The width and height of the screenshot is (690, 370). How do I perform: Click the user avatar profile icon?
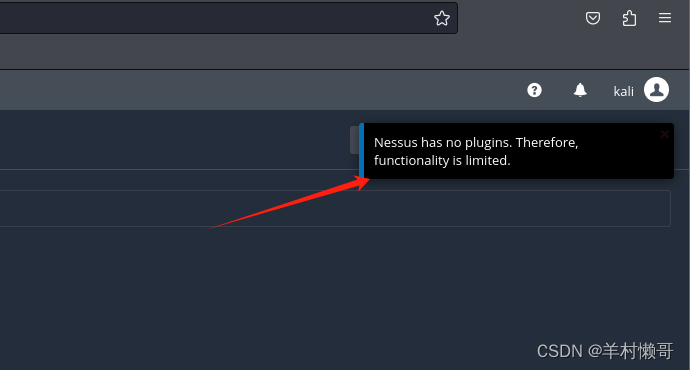click(657, 90)
